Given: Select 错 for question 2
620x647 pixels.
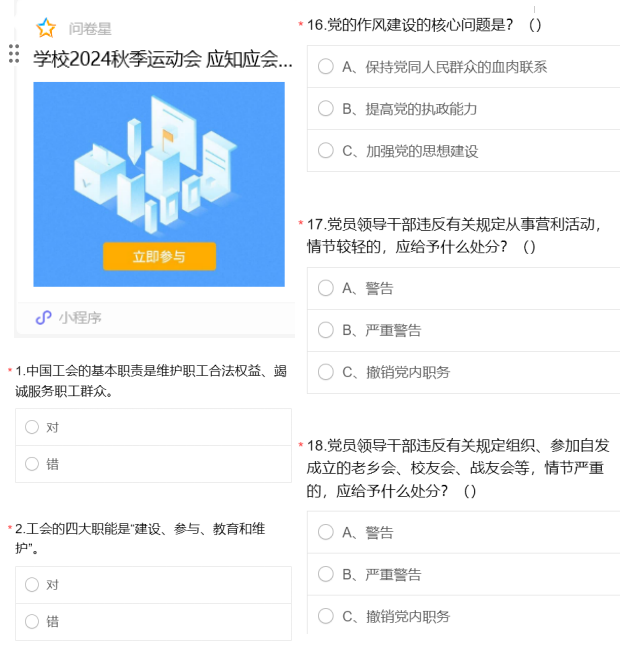Looking at the screenshot, I should (x=32, y=621).
